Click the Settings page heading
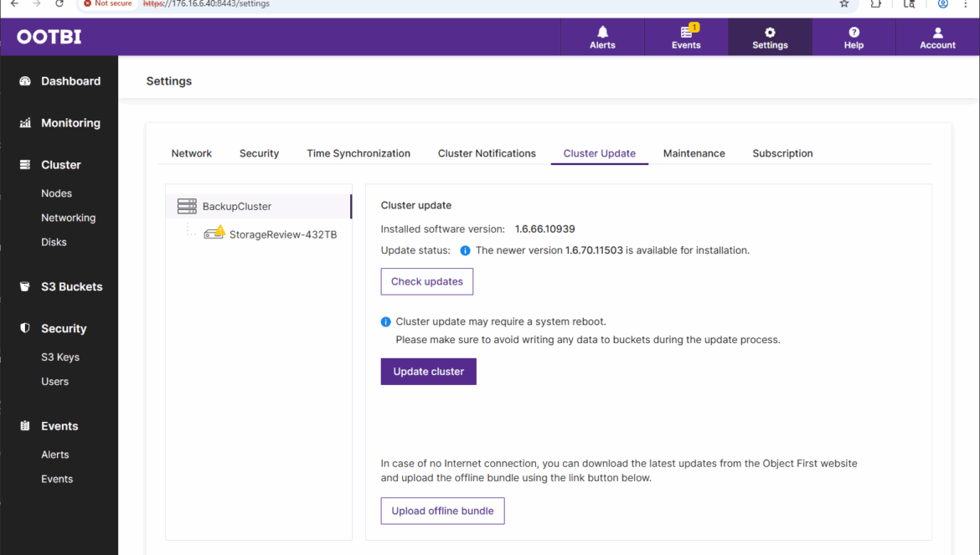Screen dimensions: 980x555 (168, 81)
